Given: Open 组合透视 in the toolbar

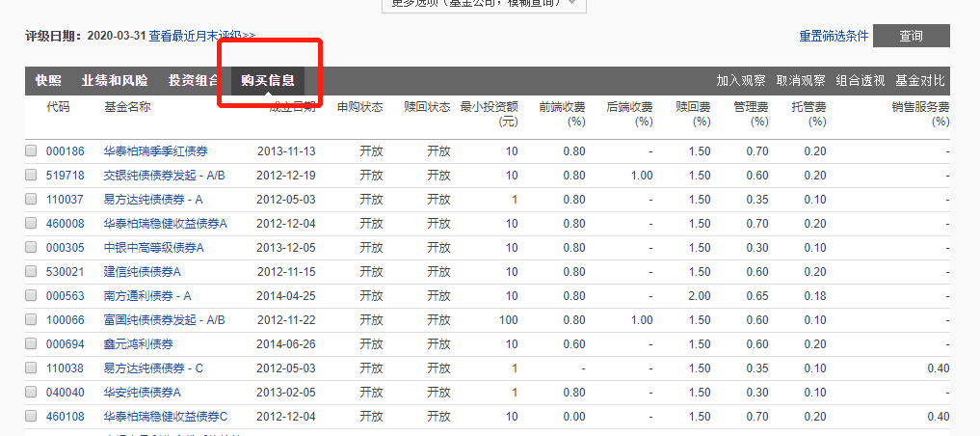Looking at the screenshot, I should [860, 81].
